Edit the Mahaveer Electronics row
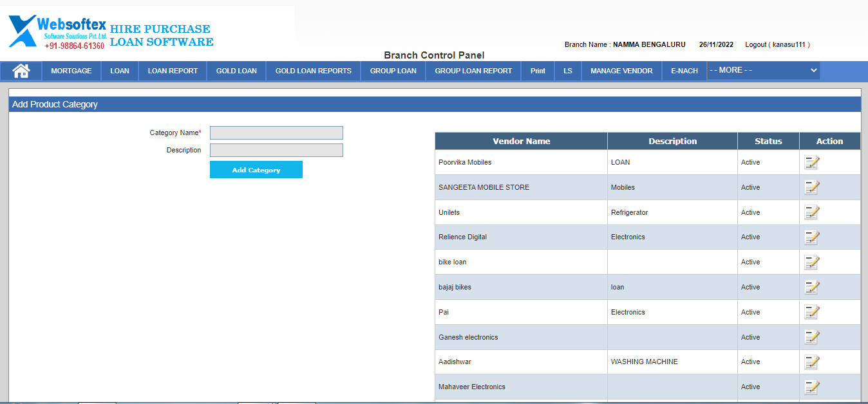868x404 pixels. (x=812, y=387)
